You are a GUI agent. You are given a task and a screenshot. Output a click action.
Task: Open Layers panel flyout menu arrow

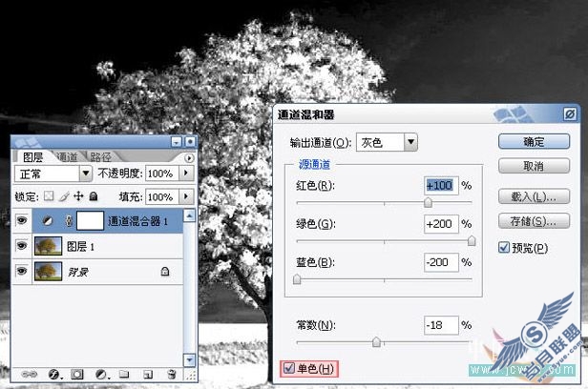189,158
